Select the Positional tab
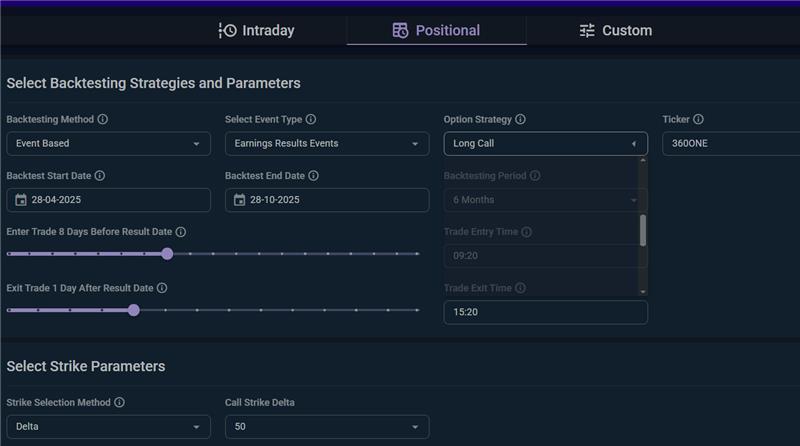This screenshot has width=800, height=446. pos(436,31)
